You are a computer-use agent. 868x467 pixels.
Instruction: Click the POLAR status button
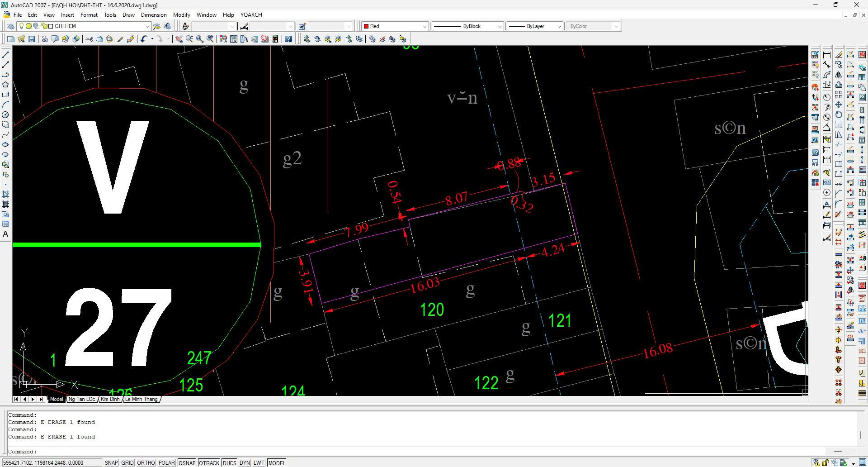coord(166,463)
